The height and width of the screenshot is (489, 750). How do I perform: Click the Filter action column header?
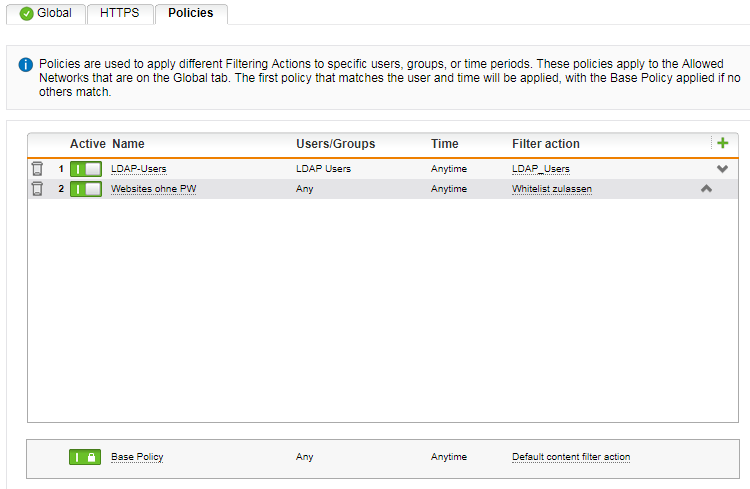click(546, 144)
